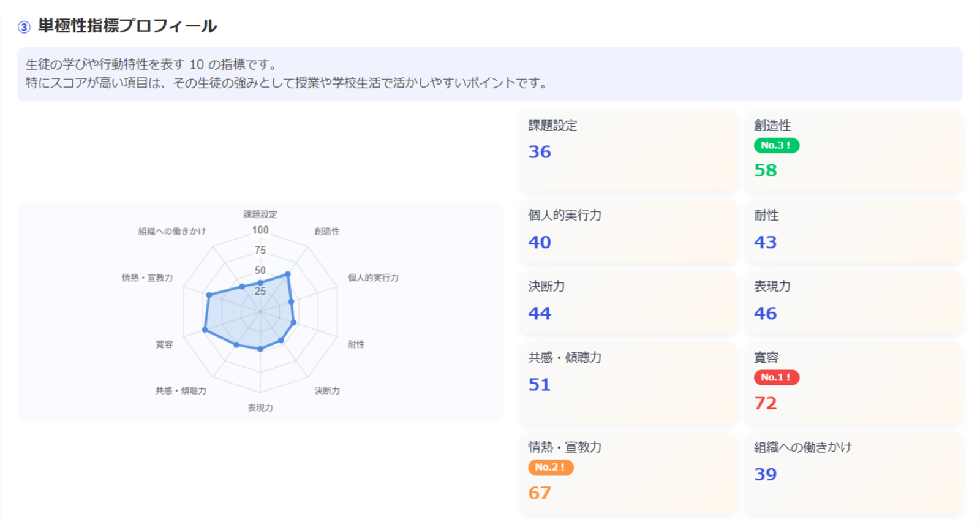Screen dimensions: 980x530
Task: Click radar chart axis label 表現力
Action: [260, 407]
